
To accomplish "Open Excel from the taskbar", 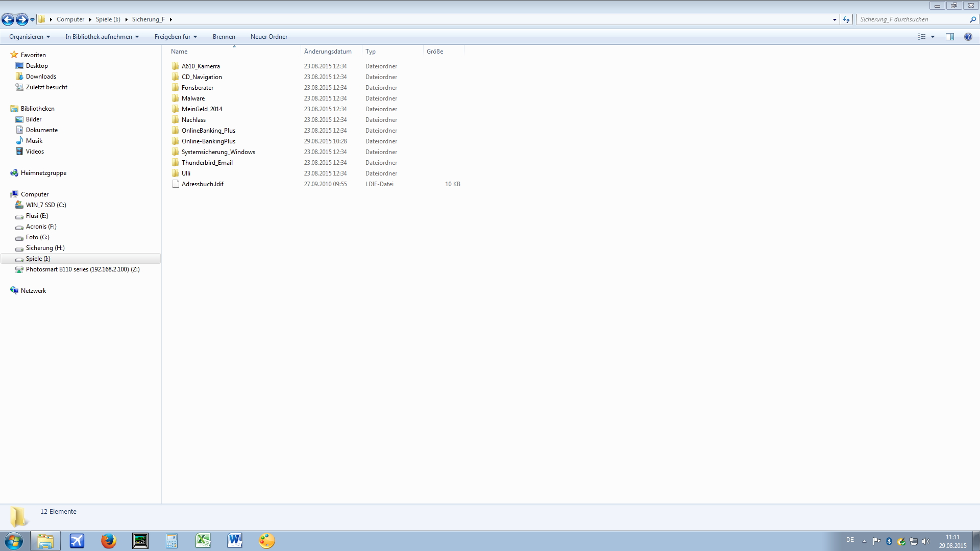I will [203, 541].
